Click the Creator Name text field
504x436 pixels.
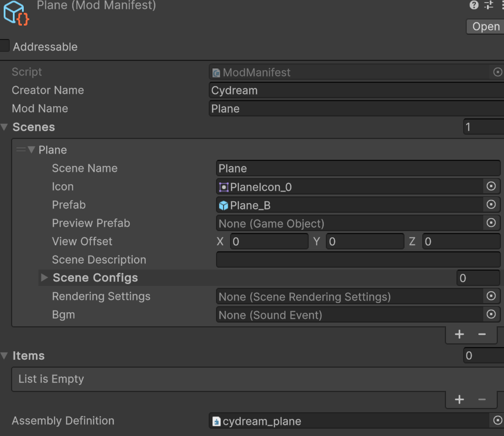tap(356, 90)
